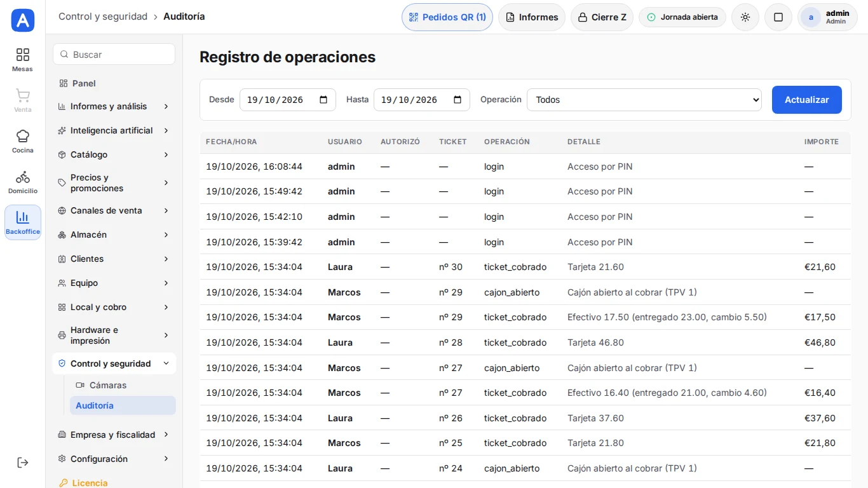Open Empresa y fiscalidad menu item
This screenshot has height=488, width=868.
114,435
